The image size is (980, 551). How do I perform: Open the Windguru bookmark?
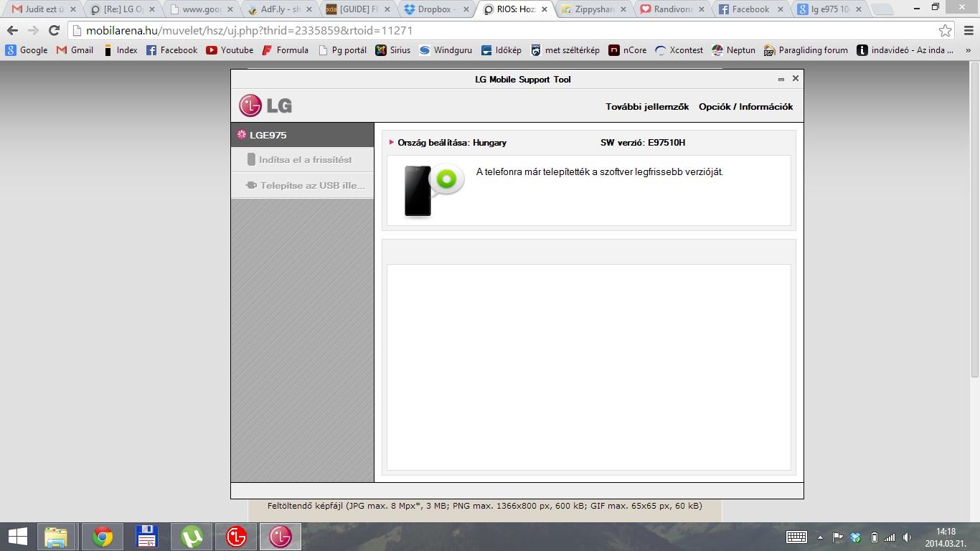point(446,50)
